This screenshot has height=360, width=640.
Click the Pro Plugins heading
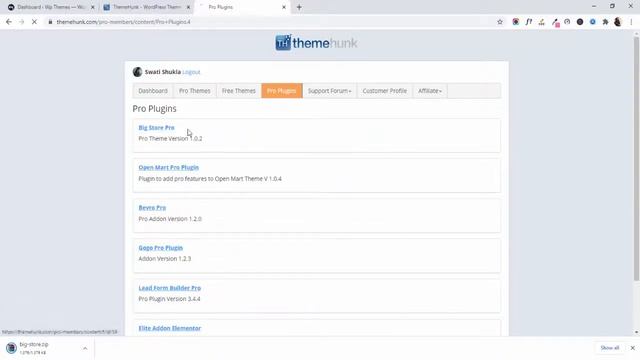point(154,109)
